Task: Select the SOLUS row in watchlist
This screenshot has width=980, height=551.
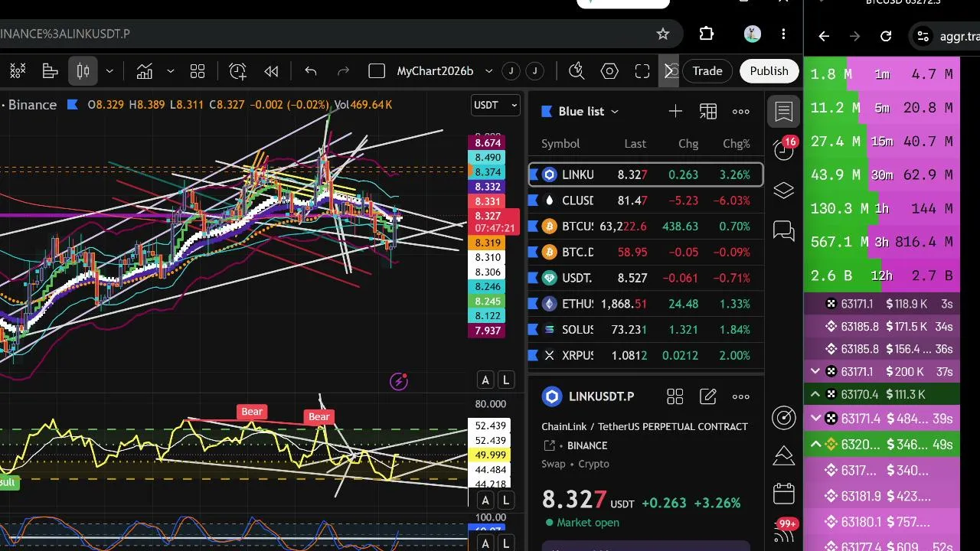Action: click(646, 330)
